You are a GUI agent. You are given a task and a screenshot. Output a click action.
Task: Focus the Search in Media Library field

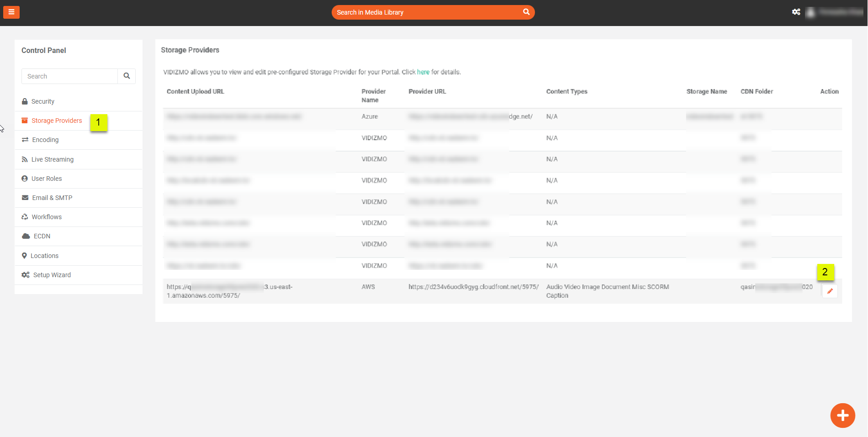pyautogui.click(x=427, y=12)
